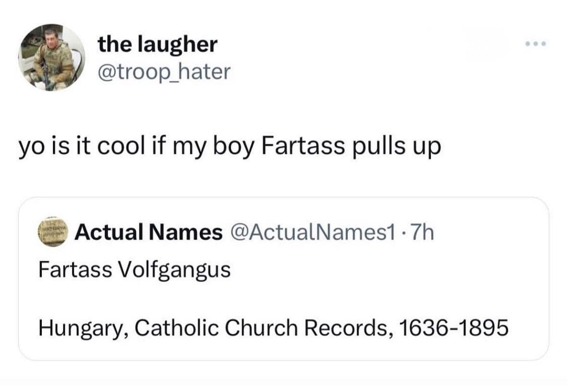Click the Actual Names small avatar icon
Viewport: 567px width, 392px height.
click(53, 232)
